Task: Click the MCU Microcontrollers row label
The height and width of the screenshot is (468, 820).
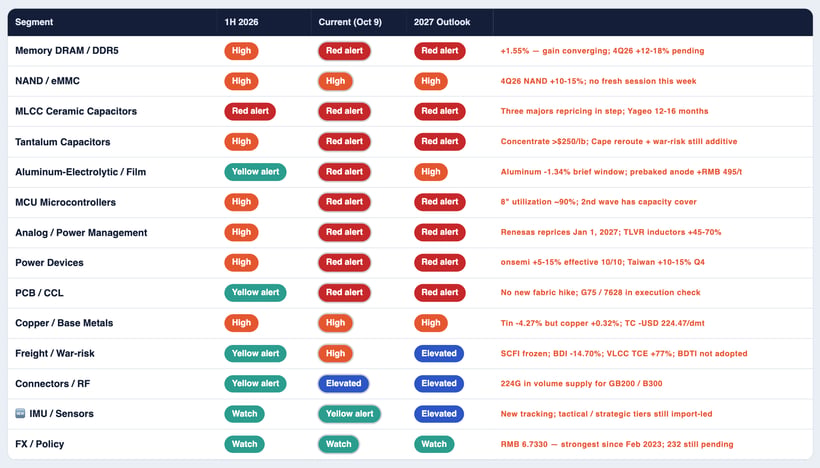Action: pos(65,202)
